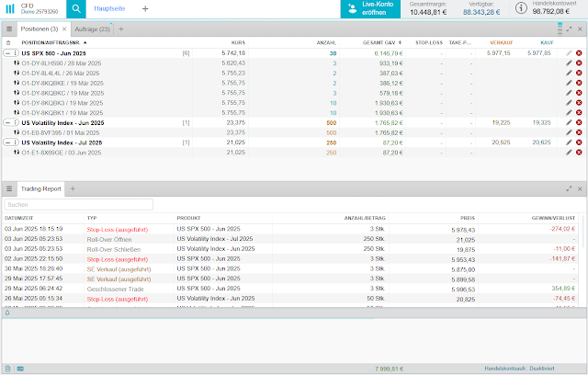Click CFD Demo account label

point(40,8)
